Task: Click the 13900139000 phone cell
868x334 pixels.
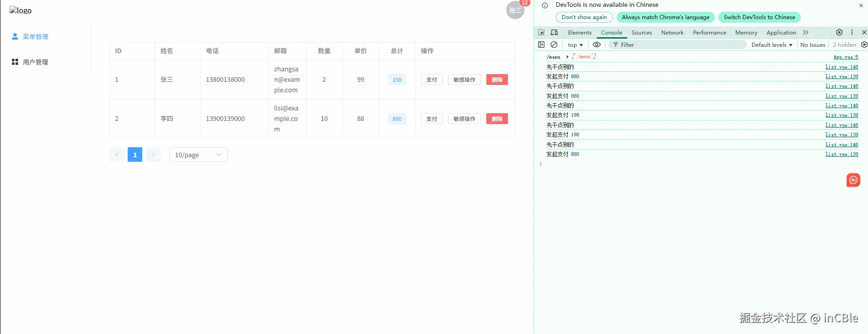Action: (225, 119)
